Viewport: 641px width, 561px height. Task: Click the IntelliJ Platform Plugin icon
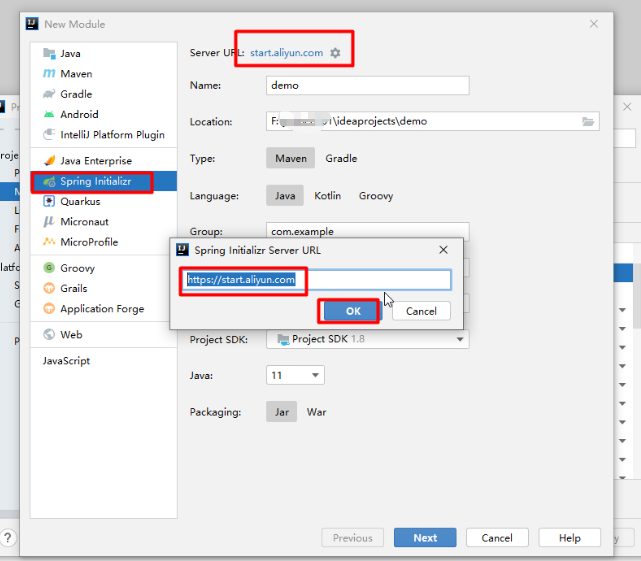pos(49,135)
